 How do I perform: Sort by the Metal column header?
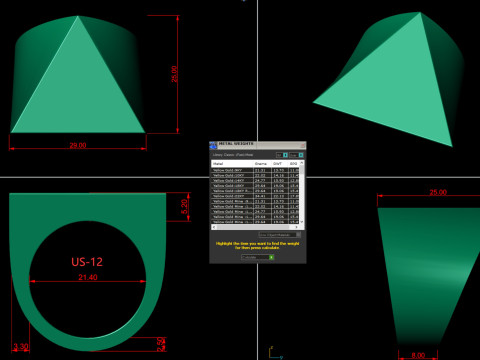[x=233, y=164]
